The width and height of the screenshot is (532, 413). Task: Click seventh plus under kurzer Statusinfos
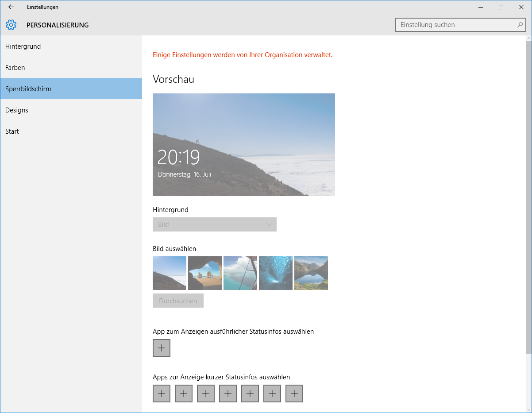(x=294, y=394)
